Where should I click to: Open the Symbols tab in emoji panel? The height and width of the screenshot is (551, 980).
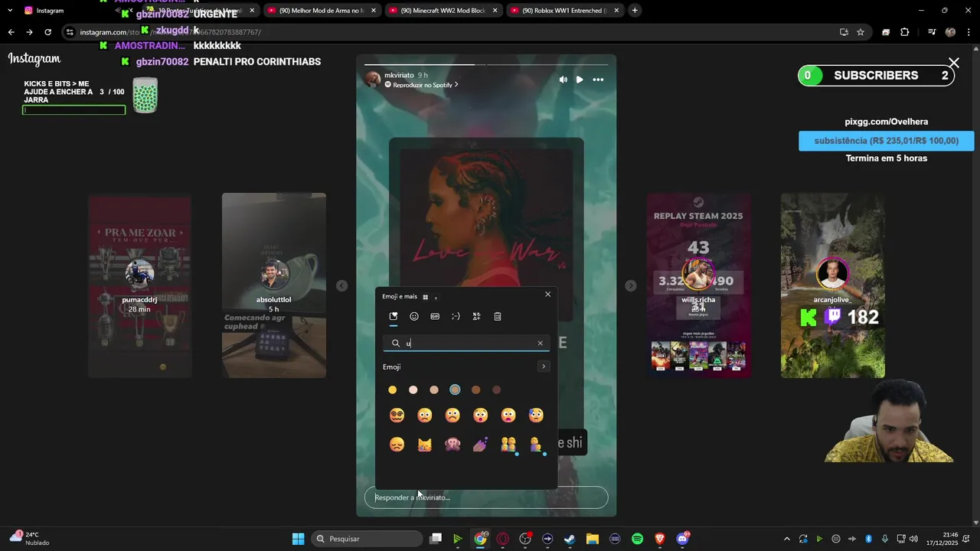(x=476, y=316)
